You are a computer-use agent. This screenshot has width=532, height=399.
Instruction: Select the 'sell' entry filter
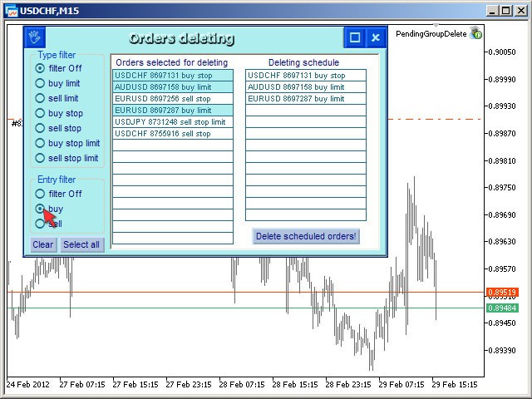click(40, 224)
